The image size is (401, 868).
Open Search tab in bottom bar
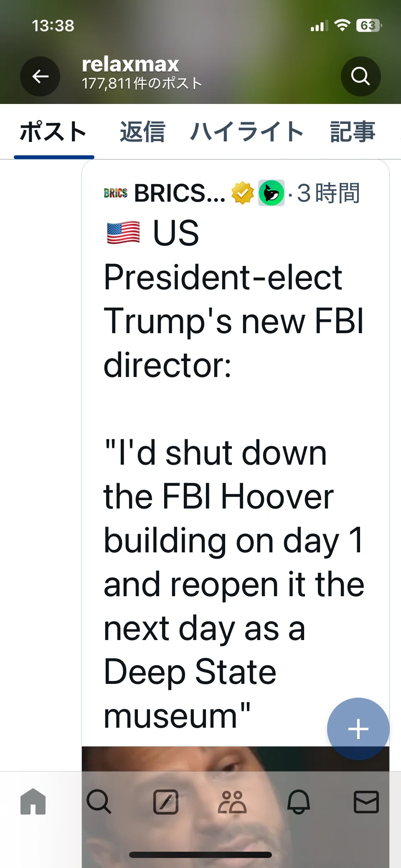pos(99,802)
